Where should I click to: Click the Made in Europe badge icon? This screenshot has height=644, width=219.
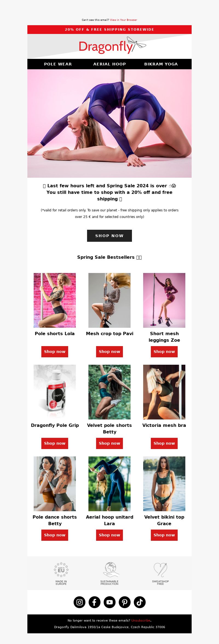[61, 570]
